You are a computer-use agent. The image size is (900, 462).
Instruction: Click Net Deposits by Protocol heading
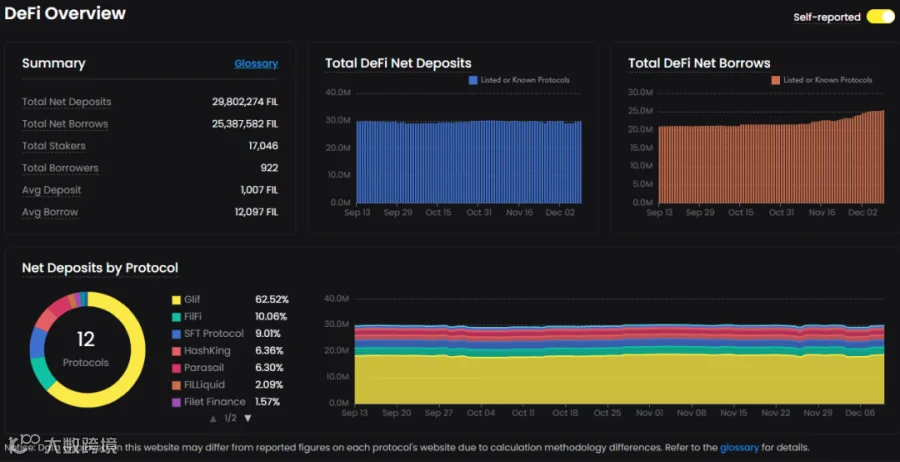(x=100, y=268)
